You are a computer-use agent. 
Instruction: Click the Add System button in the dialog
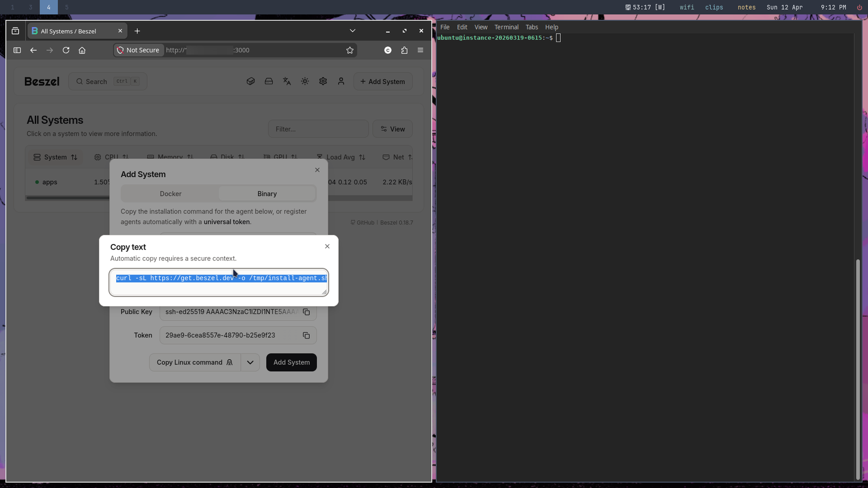(291, 362)
